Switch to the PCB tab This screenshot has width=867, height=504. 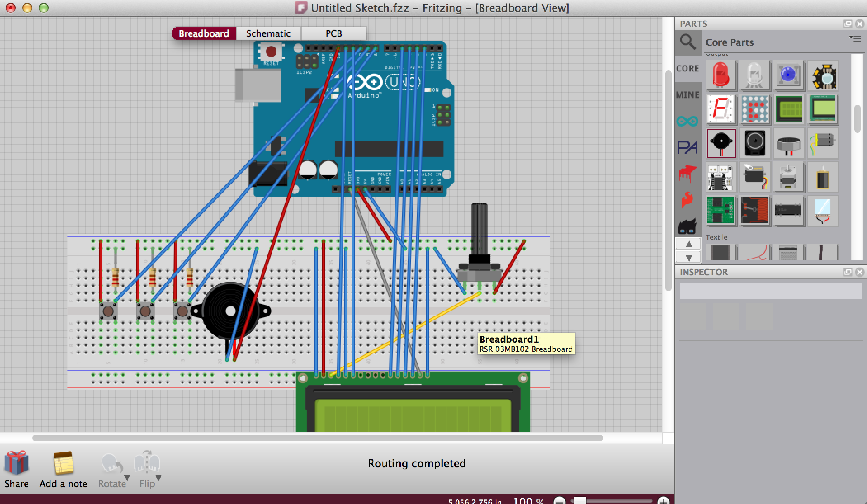[x=333, y=33]
